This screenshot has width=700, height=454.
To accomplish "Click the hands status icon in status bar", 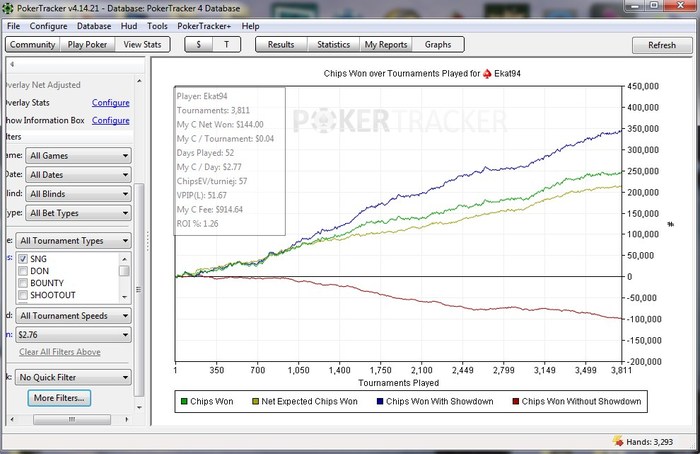I will pyautogui.click(x=618, y=441).
